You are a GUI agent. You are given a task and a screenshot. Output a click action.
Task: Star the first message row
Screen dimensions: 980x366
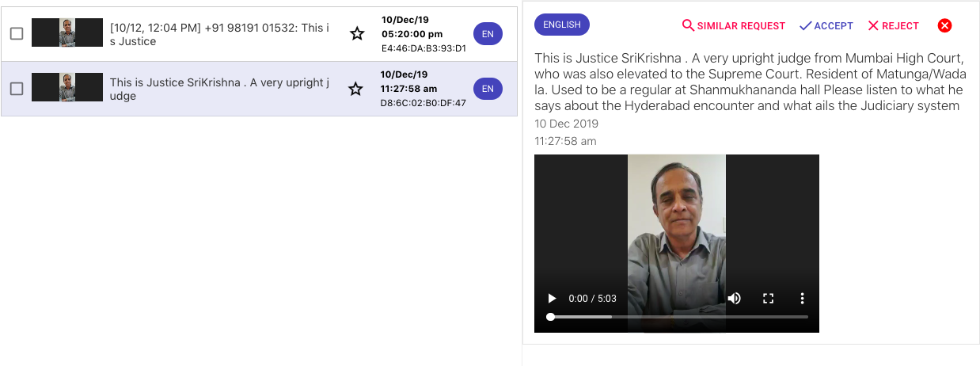(357, 34)
